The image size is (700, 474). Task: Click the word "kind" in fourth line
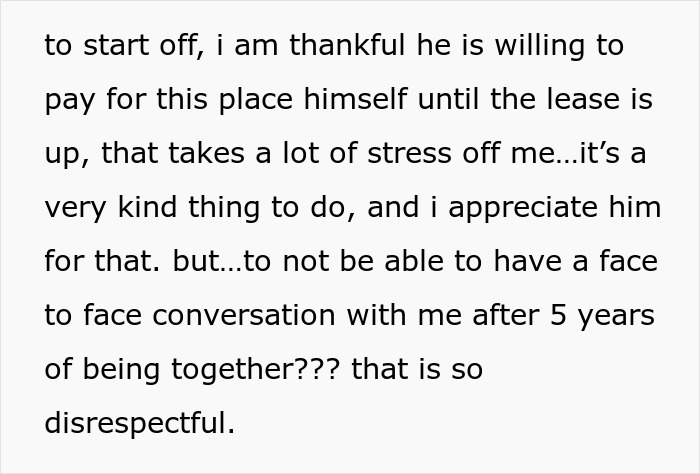(x=147, y=207)
